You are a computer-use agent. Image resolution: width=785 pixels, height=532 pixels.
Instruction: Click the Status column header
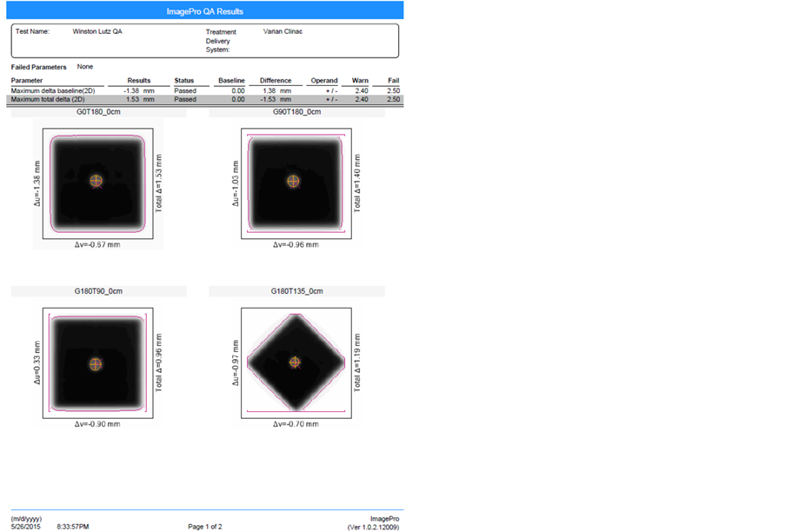click(x=183, y=81)
